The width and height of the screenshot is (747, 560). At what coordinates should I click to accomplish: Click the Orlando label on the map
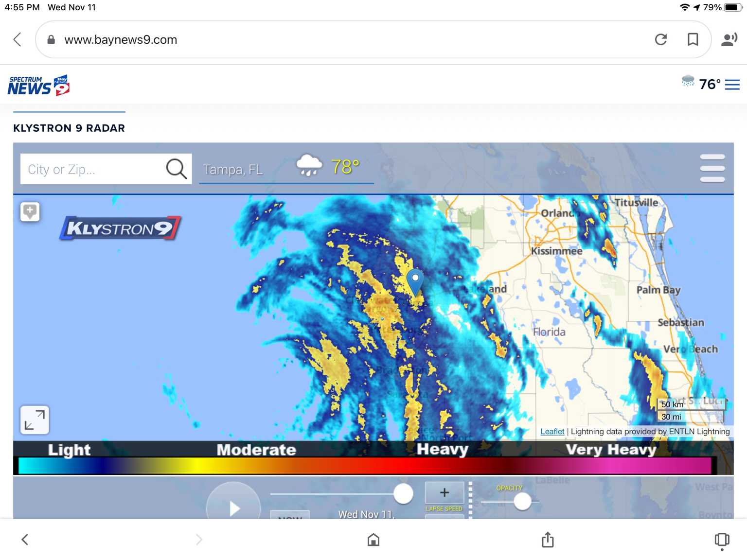560,213
